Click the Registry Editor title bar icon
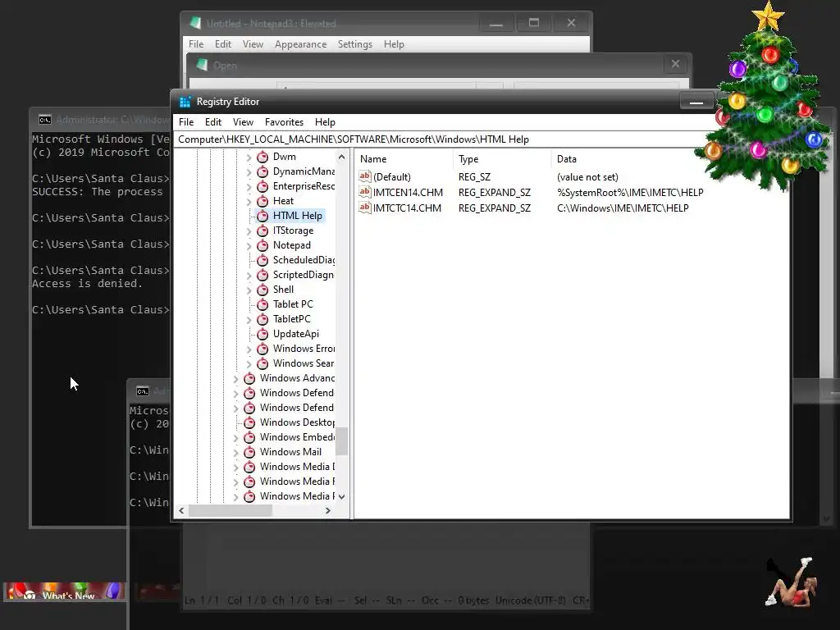Screen dimensions: 840x630 point(185,102)
